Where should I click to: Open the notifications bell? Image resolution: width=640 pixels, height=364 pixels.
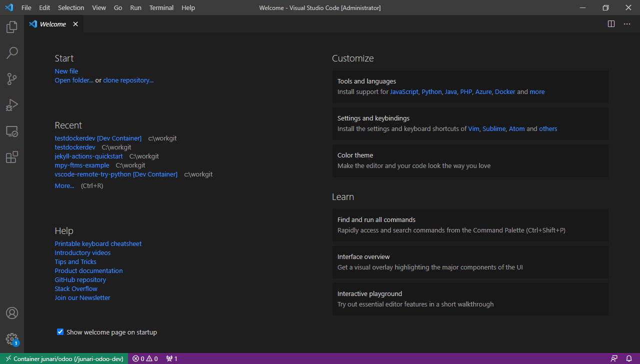pos(629,358)
